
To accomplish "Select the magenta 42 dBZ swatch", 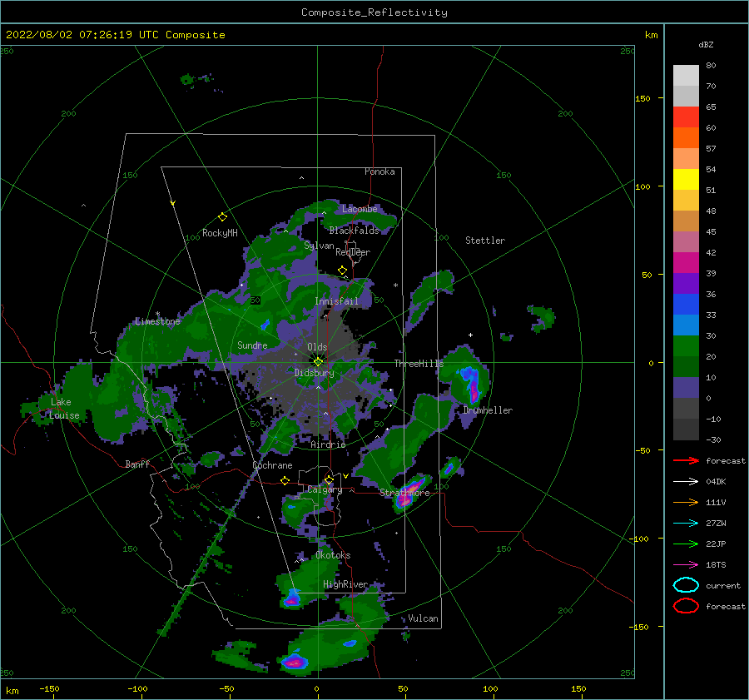I will [x=686, y=262].
